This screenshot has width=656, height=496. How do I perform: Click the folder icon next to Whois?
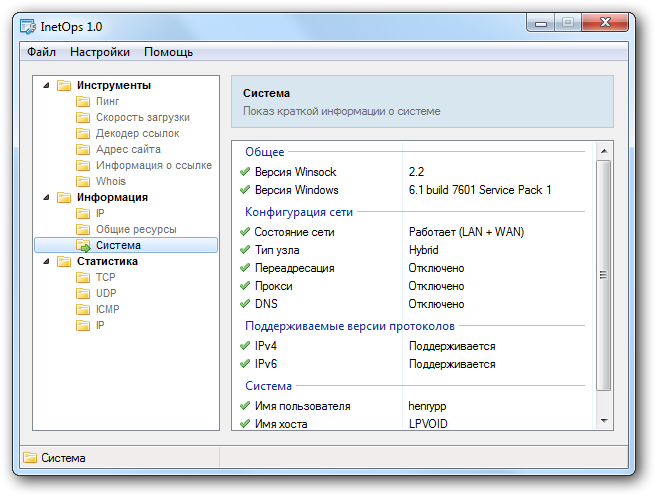pos(84,182)
